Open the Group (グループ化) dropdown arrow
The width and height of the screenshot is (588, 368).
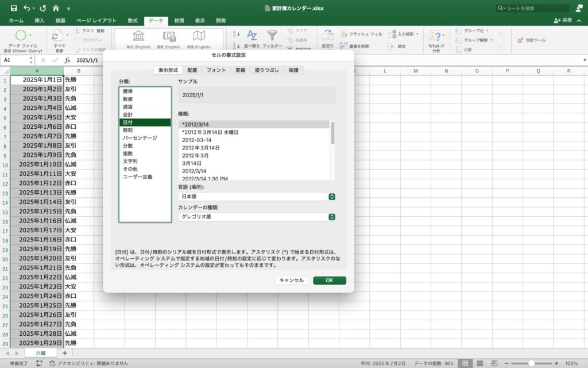tap(488, 30)
